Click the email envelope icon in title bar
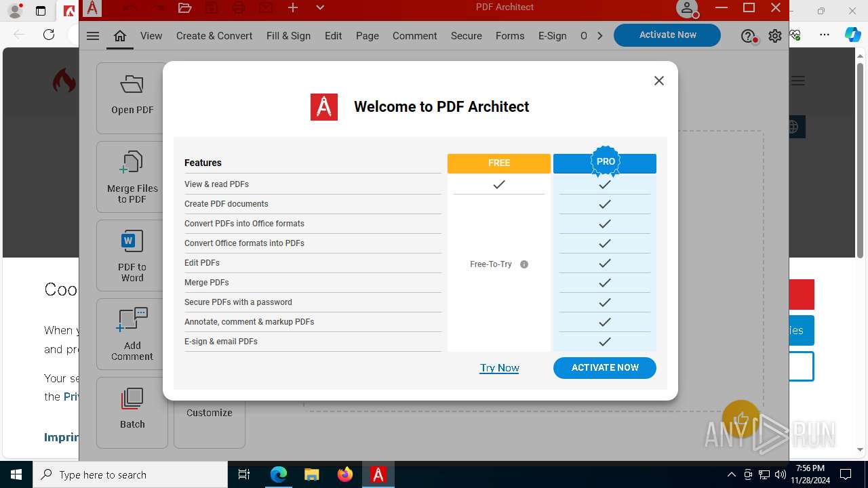The width and height of the screenshot is (868, 488). coord(266,7)
